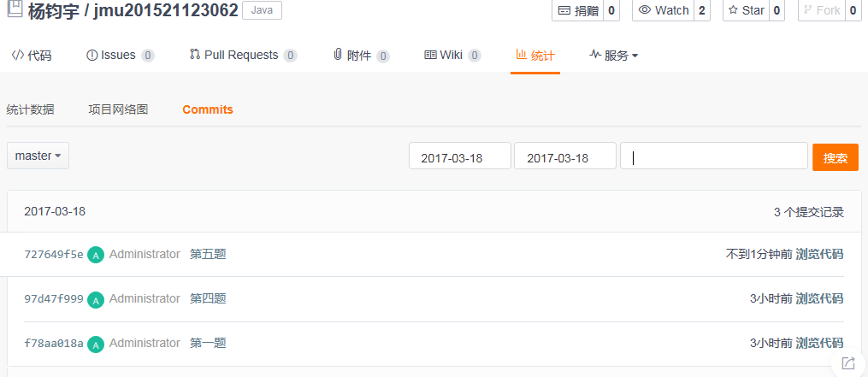This screenshot has width=868, height=377.
Task: Click the Java language tag
Action: 262,10
